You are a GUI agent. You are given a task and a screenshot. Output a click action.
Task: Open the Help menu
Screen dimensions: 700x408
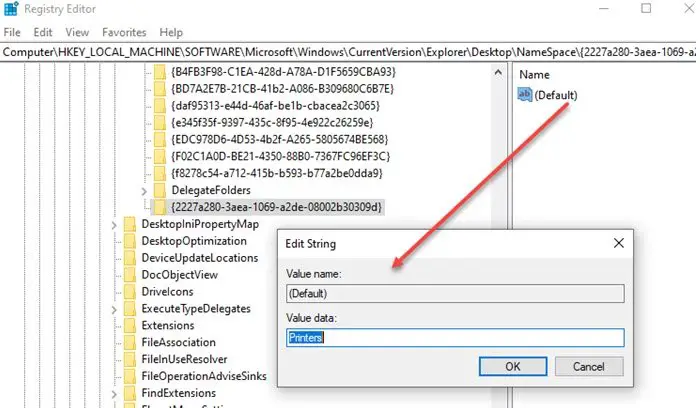pos(171,33)
